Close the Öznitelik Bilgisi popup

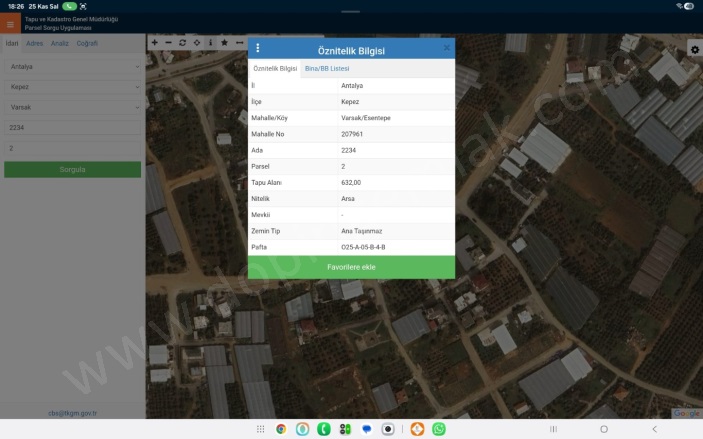(446, 48)
